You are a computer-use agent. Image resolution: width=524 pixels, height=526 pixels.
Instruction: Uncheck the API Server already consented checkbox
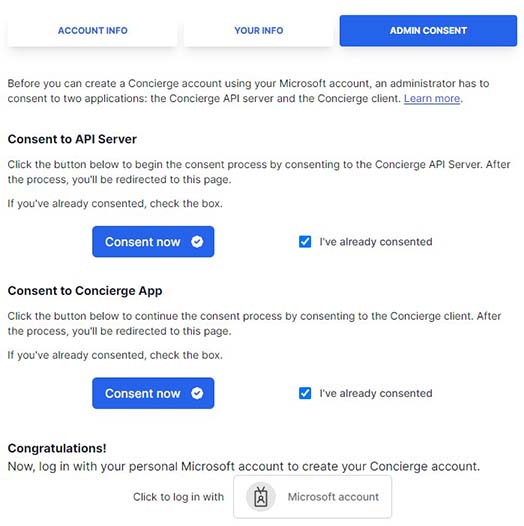click(305, 242)
